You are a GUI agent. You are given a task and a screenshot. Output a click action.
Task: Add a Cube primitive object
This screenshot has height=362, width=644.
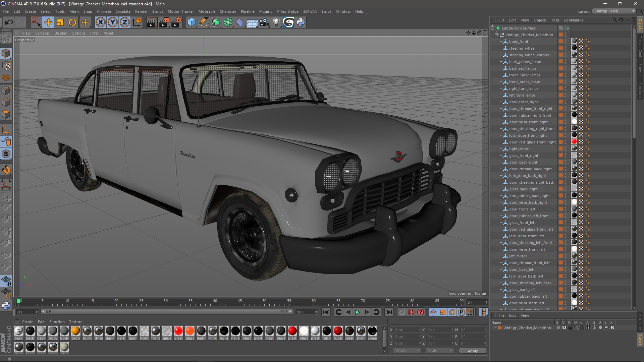coord(192,22)
